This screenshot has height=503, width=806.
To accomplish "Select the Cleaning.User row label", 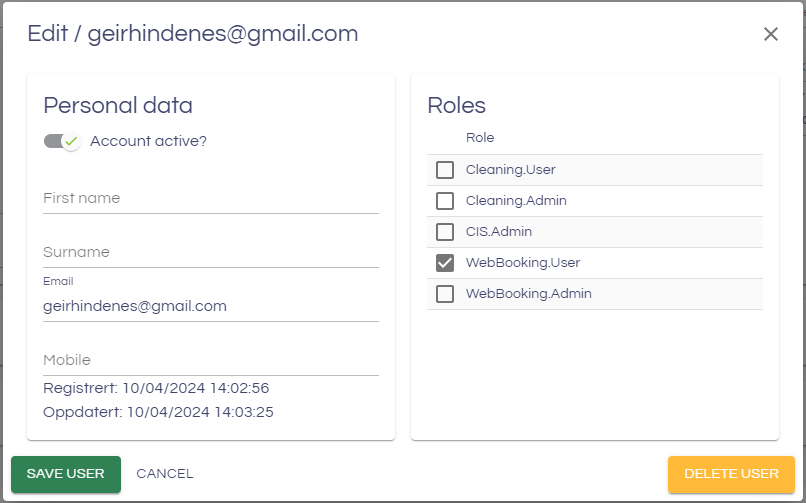I will (x=510, y=170).
